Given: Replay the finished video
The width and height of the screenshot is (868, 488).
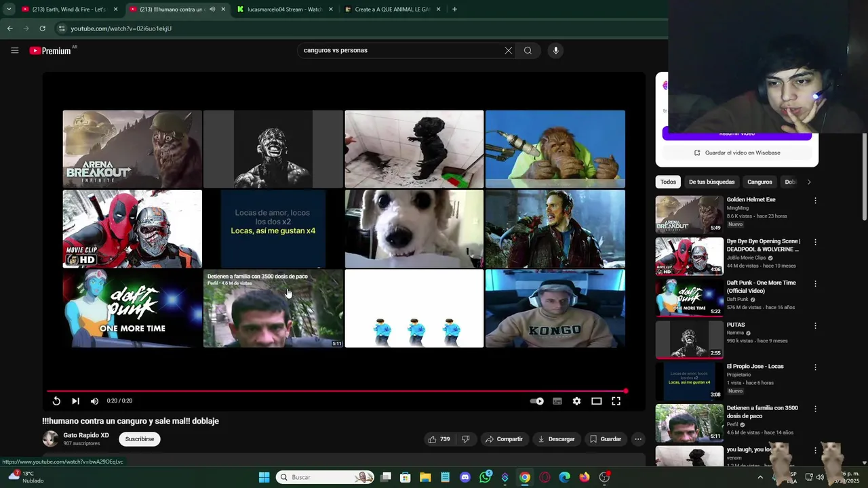Looking at the screenshot, I should point(56,401).
